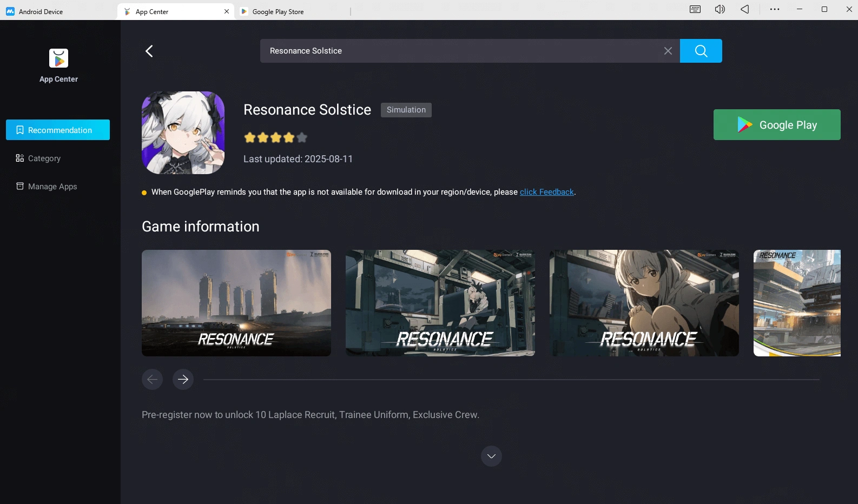858x504 pixels.
Task: Show the next screenshots with the right arrow
Action: tap(183, 379)
